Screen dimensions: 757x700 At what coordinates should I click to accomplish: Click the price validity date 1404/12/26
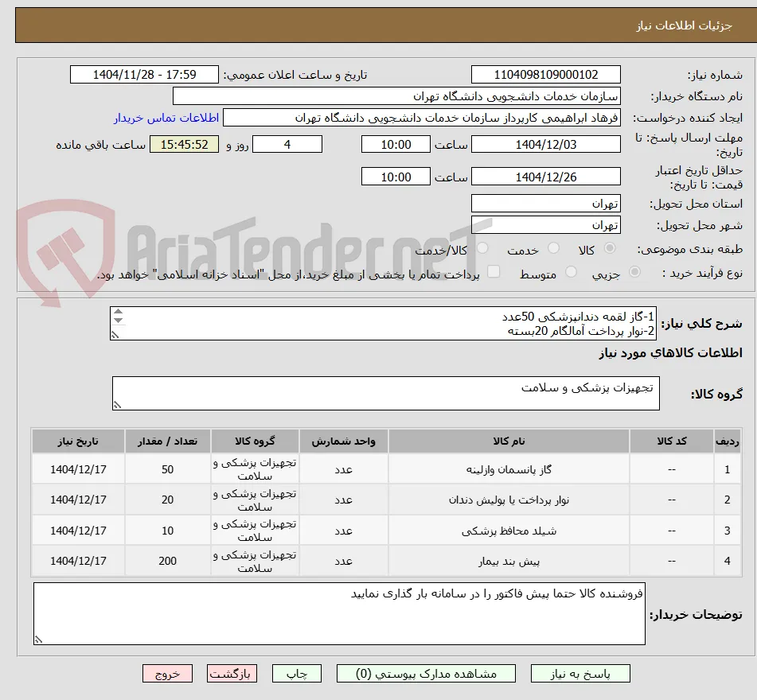545,177
